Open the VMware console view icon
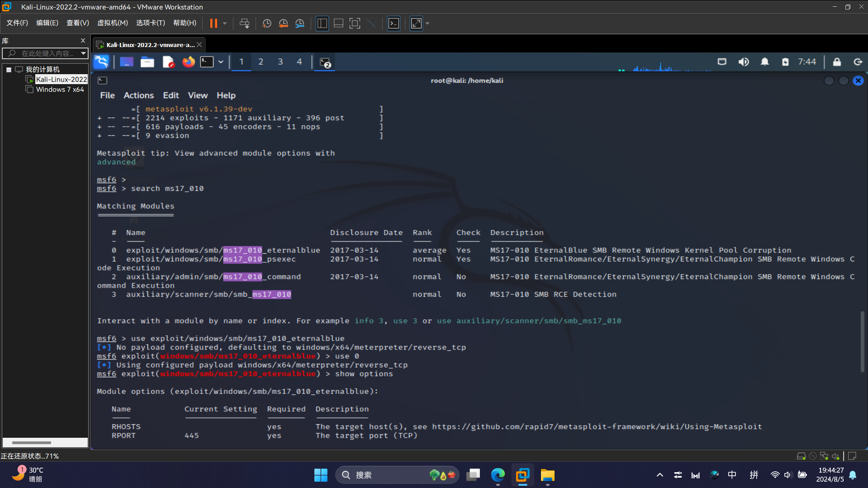Viewport: 868px width, 488px height. [x=394, y=24]
